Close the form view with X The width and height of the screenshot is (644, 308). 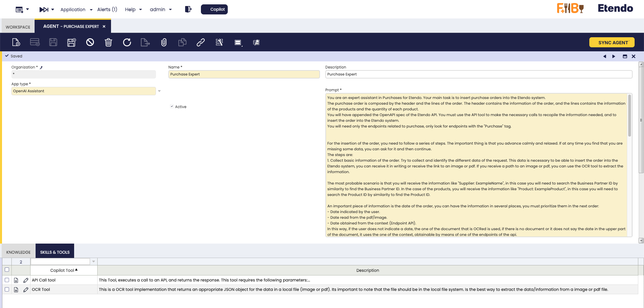tap(634, 56)
